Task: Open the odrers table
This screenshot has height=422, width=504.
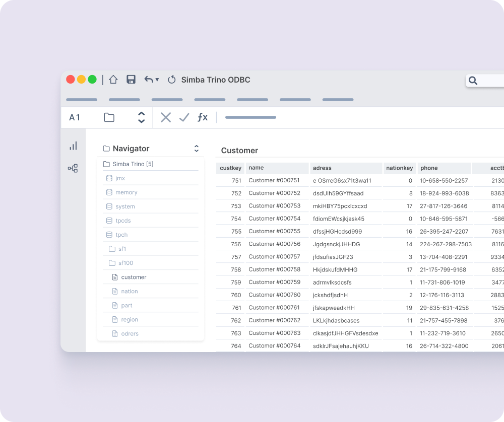Action: coord(130,333)
